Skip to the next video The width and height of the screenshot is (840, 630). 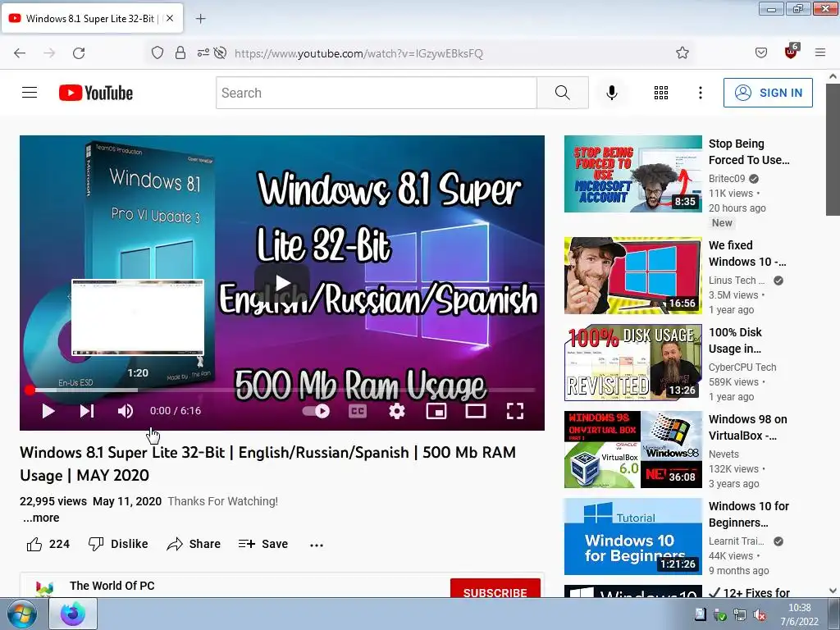(x=87, y=411)
